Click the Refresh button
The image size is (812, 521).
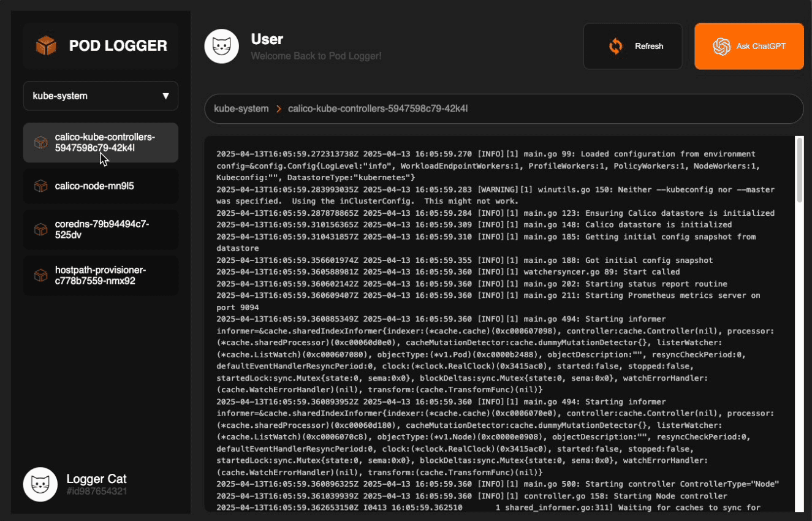point(633,46)
